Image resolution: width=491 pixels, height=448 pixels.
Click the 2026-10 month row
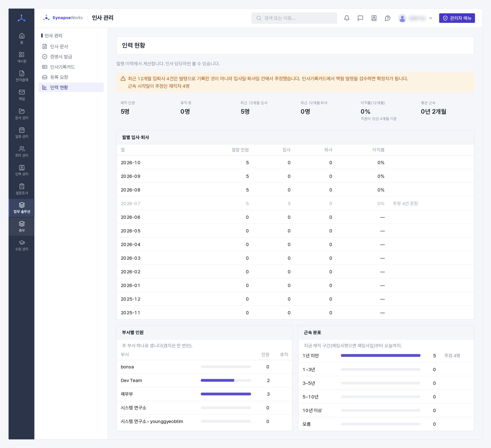295,163
